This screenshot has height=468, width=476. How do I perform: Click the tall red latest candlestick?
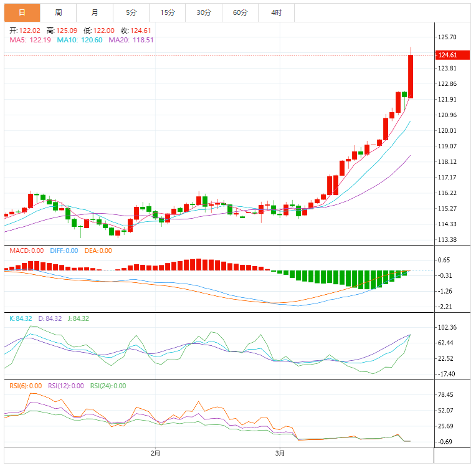pyautogui.click(x=411, y=76)
